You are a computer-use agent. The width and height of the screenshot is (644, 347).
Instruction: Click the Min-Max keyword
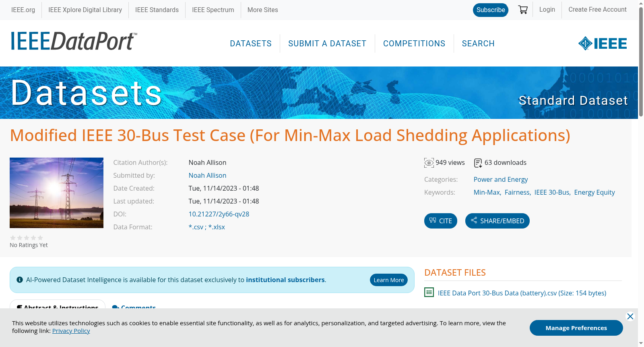[x=487, y=192]
